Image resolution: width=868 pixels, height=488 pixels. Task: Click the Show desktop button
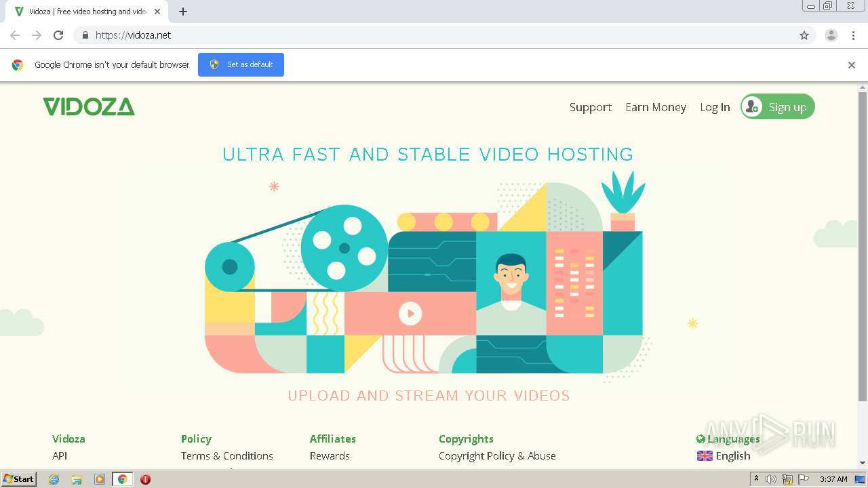click(861, 479)
